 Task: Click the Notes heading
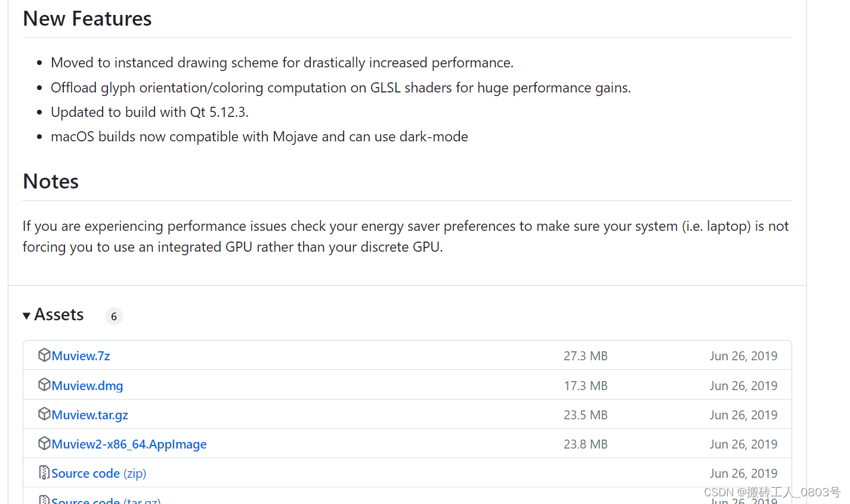(x=51, y=181)
